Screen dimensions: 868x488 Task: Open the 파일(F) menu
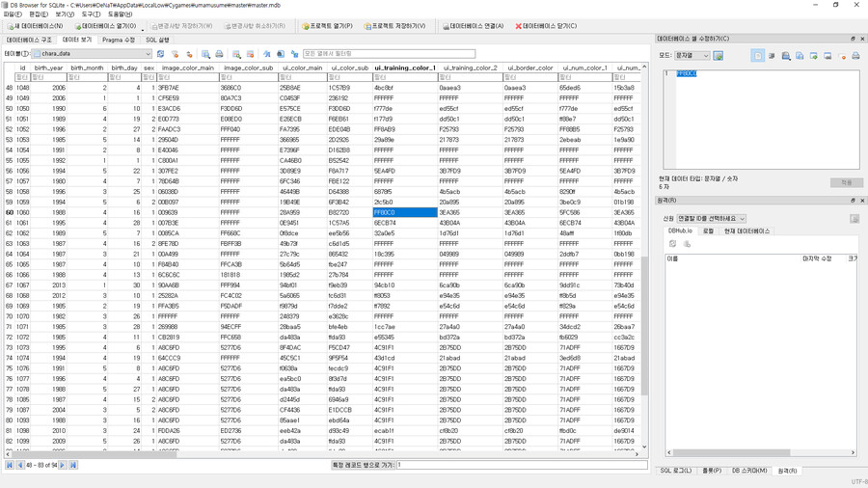pyautogui.click(x=13, y=14)
